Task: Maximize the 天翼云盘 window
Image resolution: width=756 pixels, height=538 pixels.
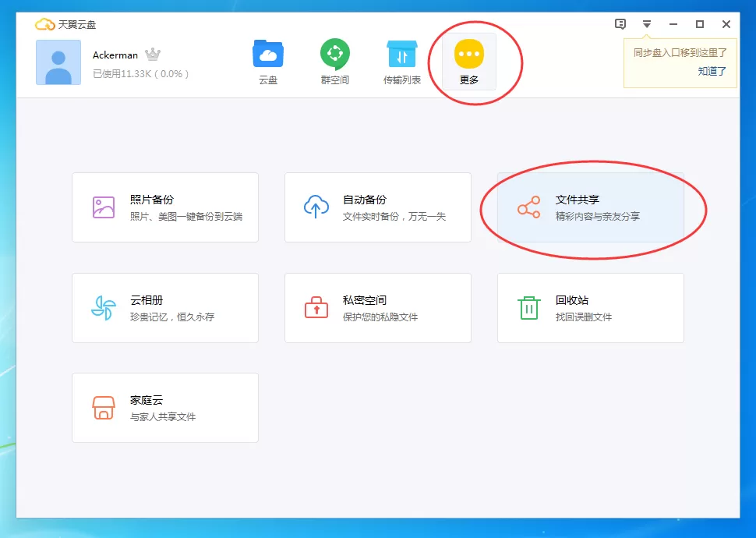Action: (x=700, y=24)
